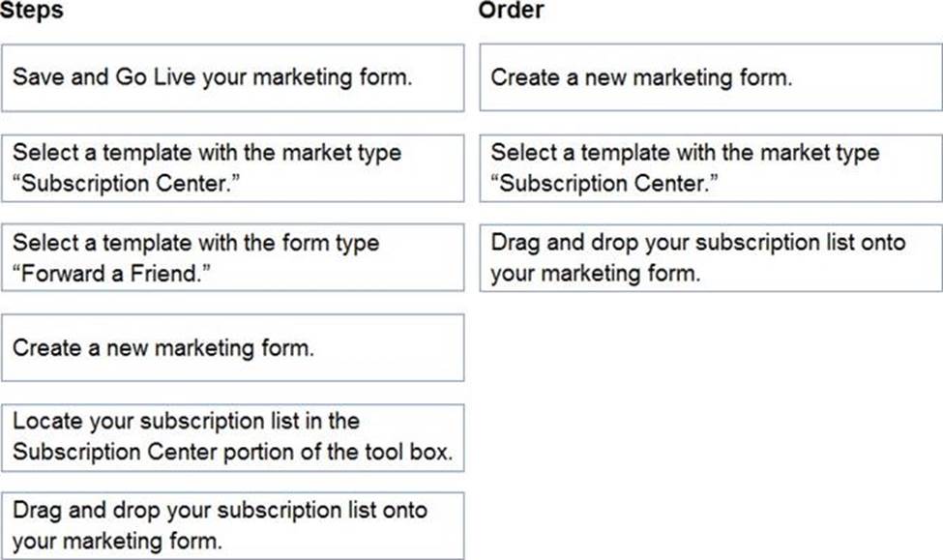
Task: Choose the fourth box in the Steps list
Action: 232,347
